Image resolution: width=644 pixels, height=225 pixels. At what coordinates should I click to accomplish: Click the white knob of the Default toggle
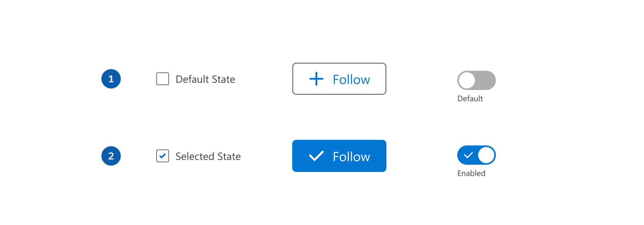tap(467, 80)
